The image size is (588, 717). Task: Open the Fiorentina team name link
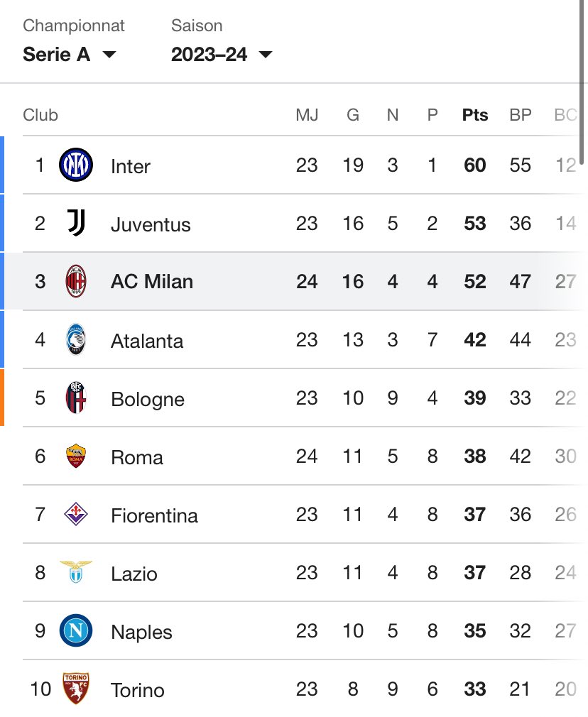click(x=154, y=516)
